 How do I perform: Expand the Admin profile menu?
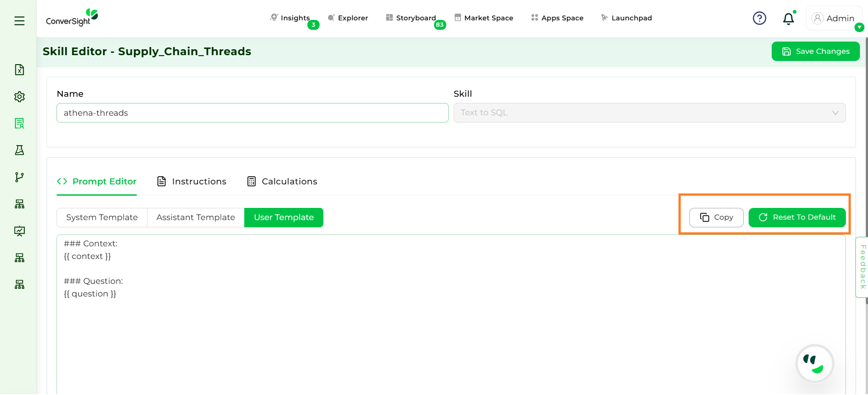[x=834, y=19]
